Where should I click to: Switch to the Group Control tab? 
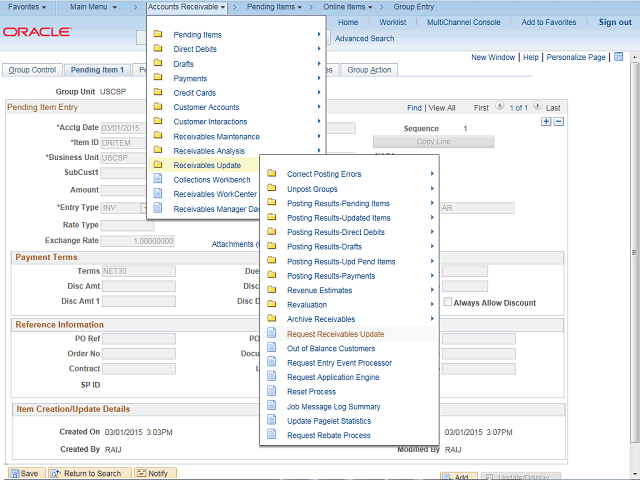32,70
